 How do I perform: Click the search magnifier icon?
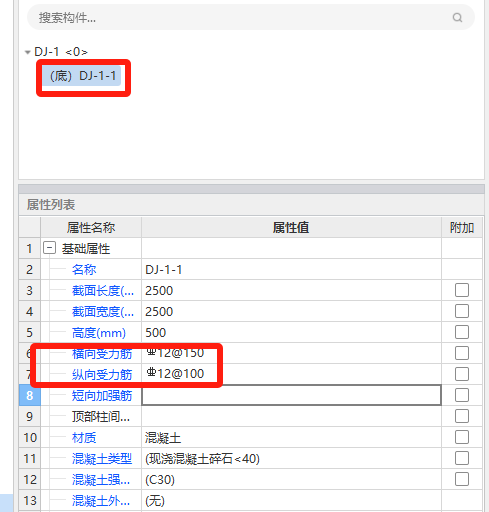[457, 17]
